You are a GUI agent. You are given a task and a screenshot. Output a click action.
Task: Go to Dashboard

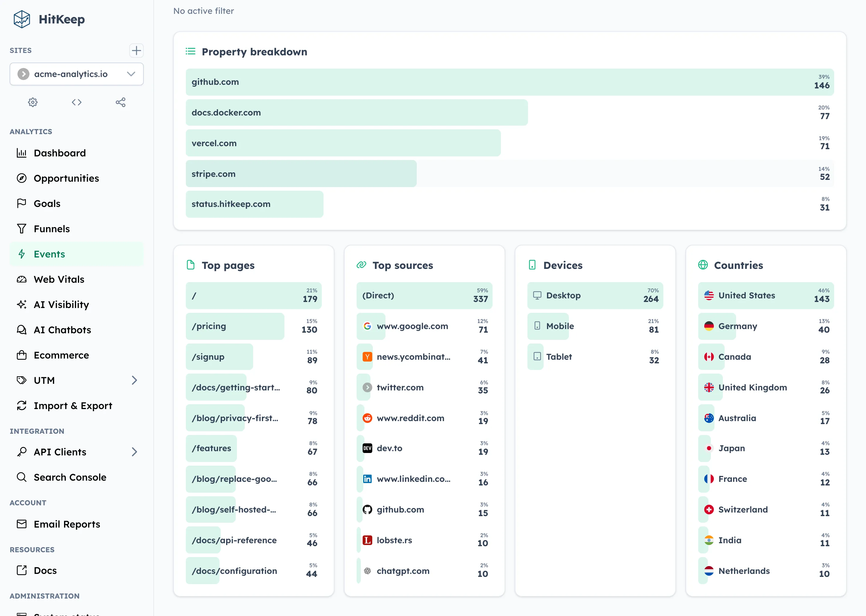[x=77, y=153]
